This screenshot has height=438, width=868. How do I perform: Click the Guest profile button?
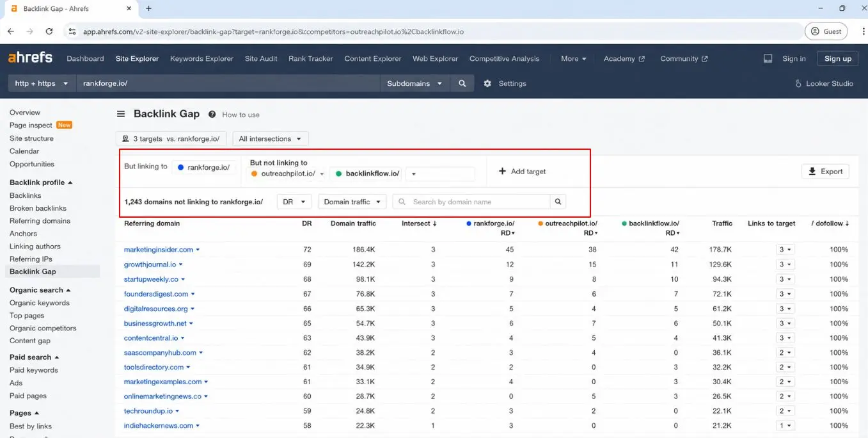coord(826,31)
